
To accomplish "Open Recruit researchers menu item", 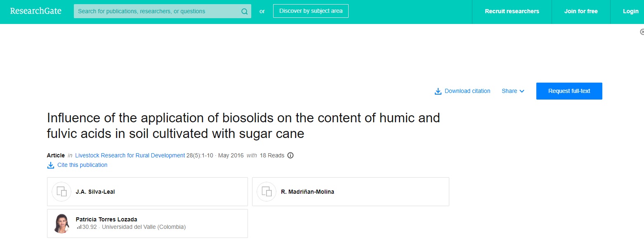I will [x=512, y=12].
